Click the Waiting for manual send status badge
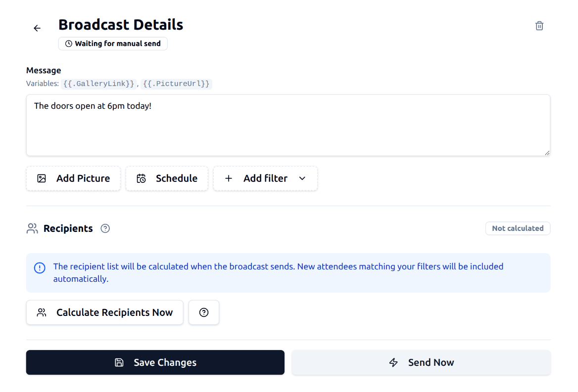The height and width of the screenshot is (392, 578). click(113, 44)
